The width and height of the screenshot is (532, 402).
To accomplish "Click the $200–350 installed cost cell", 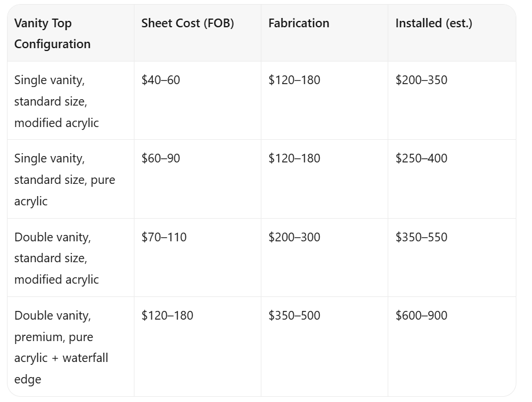I will (421, 80).
